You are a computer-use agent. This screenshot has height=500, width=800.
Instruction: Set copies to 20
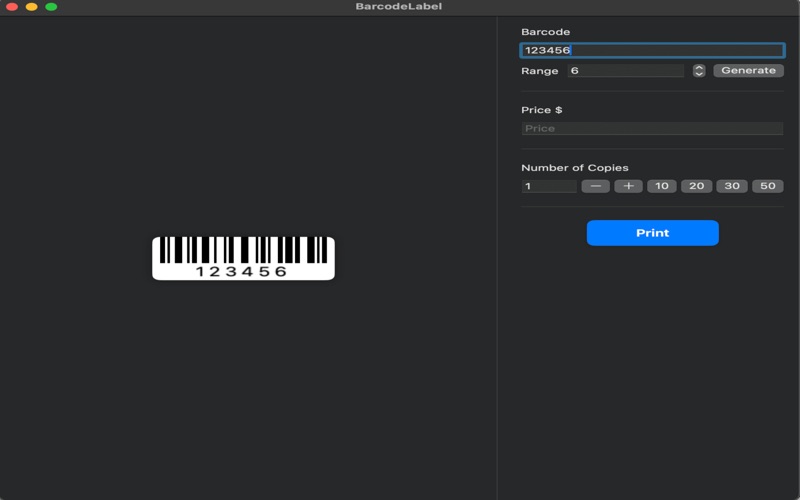696,186
